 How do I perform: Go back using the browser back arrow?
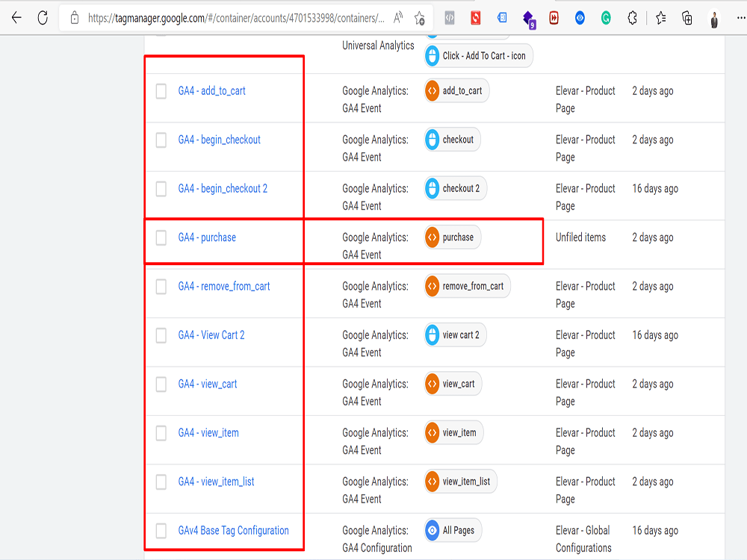click(x=16, y=18)
